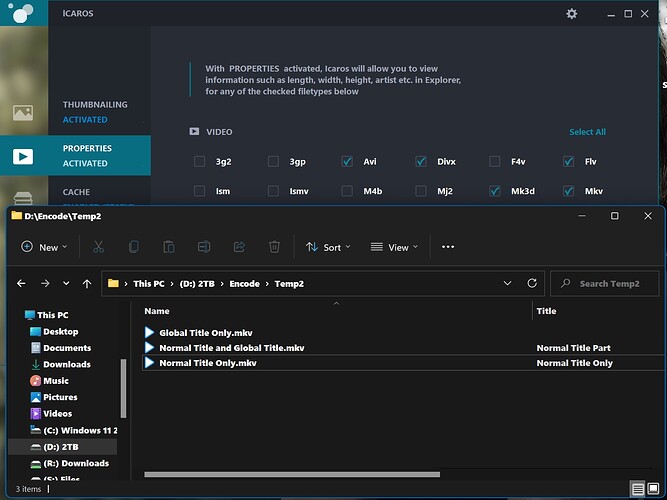The height and width of the screenshot is (500, 667).
Task: Check the Ismv filetype
Action: (273, 191)
